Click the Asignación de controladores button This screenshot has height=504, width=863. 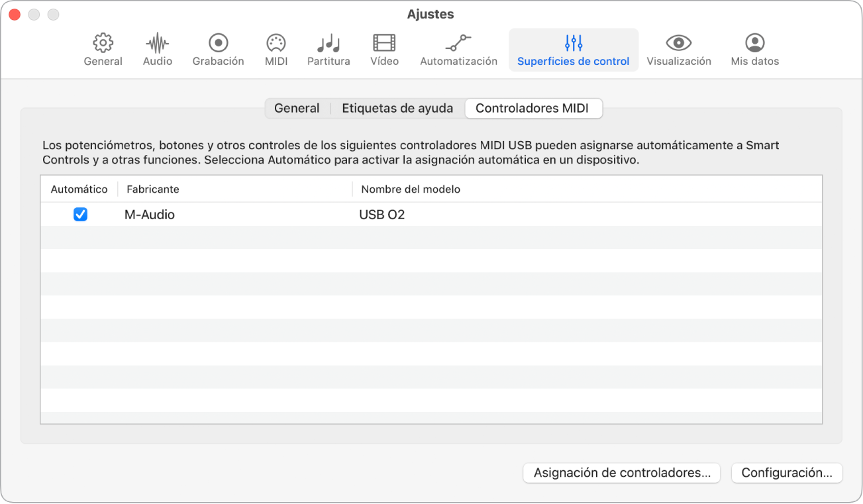621,473
